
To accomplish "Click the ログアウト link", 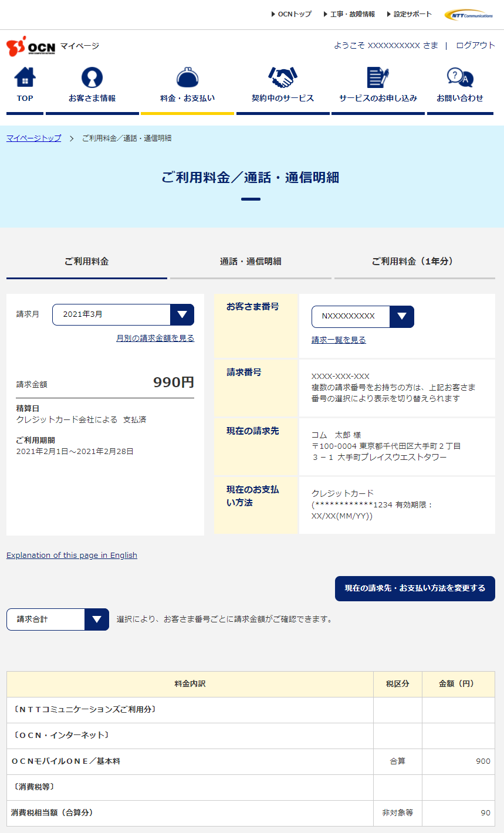I will pyautogui.click(x=476, y=45).
